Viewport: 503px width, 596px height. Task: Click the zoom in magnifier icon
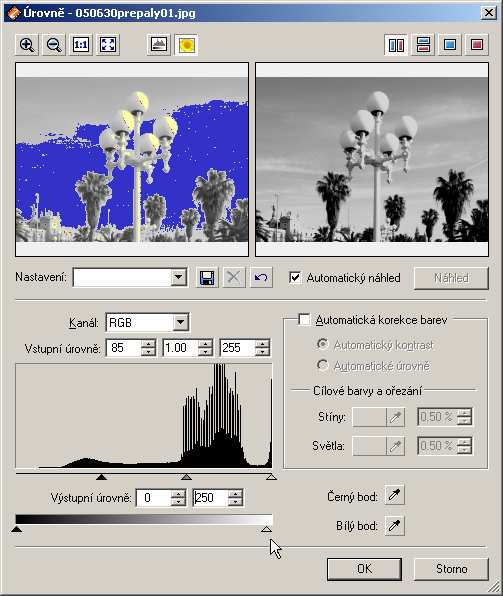pos(27,45)
